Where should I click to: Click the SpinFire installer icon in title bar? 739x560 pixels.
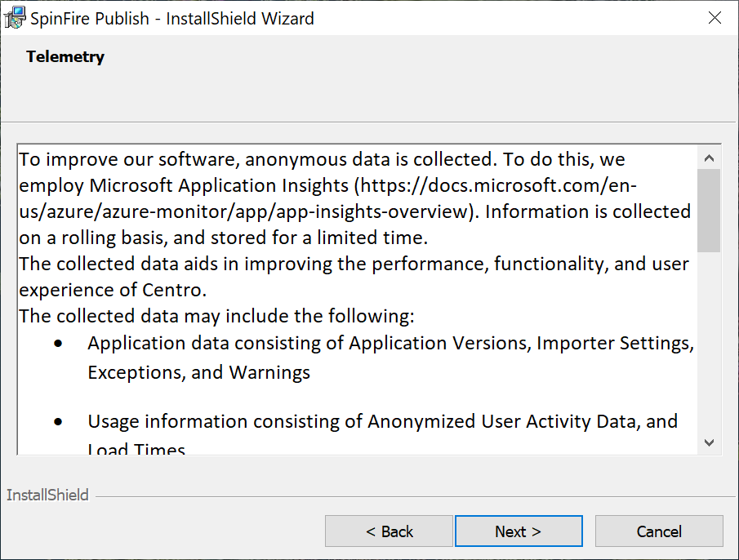click(x=16, y=18)
